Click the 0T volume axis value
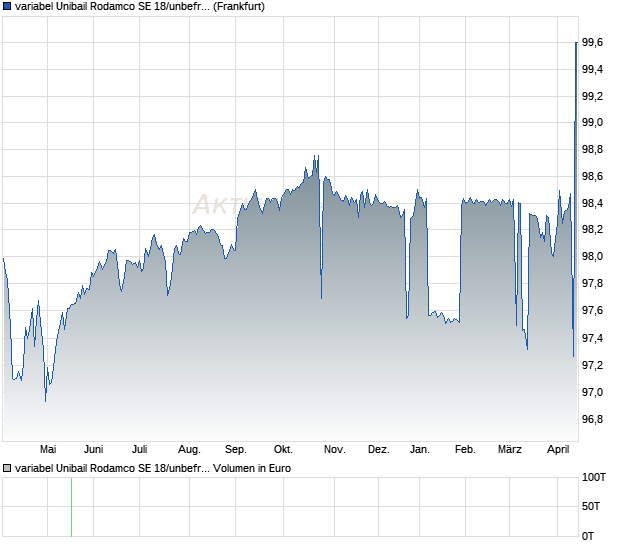Image resolution: width=620 pixels, height=546 pixels. coord(588,537)
